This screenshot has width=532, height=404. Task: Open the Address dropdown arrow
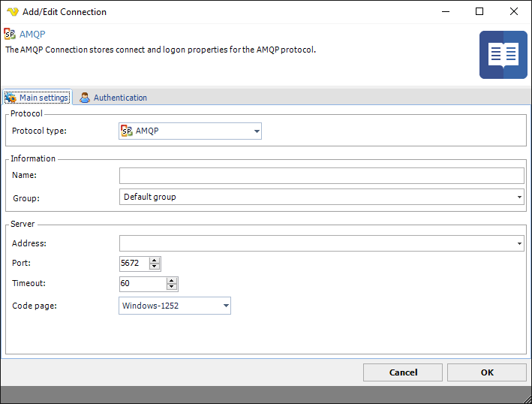[519, 243]
